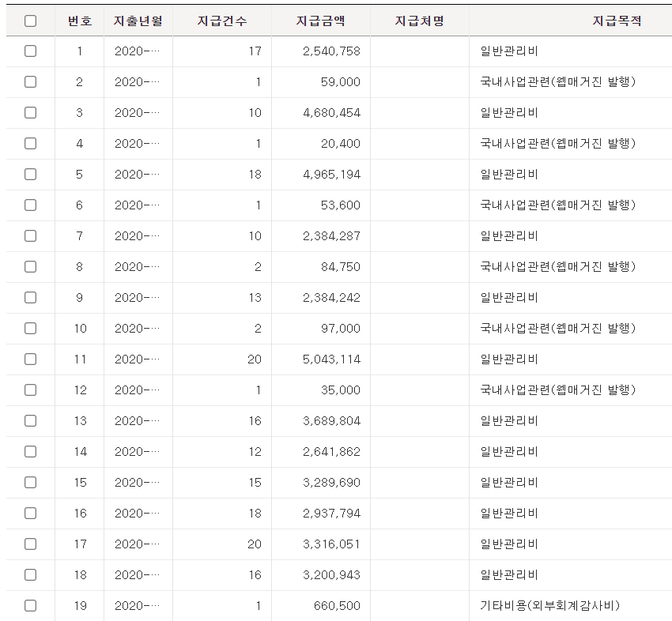Screen dimensions: 672x621
Task: Click the amount 84,750
Action: [x=340, y=267]
